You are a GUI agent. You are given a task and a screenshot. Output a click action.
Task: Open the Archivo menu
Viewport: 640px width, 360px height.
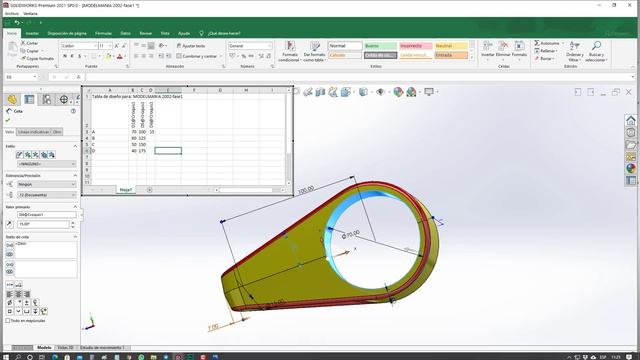click(11, 13)
